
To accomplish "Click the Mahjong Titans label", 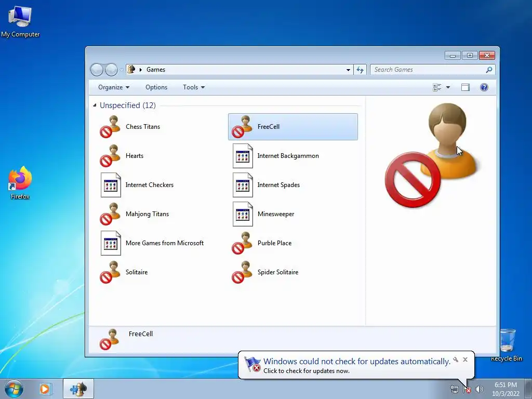I will point(147,214).
